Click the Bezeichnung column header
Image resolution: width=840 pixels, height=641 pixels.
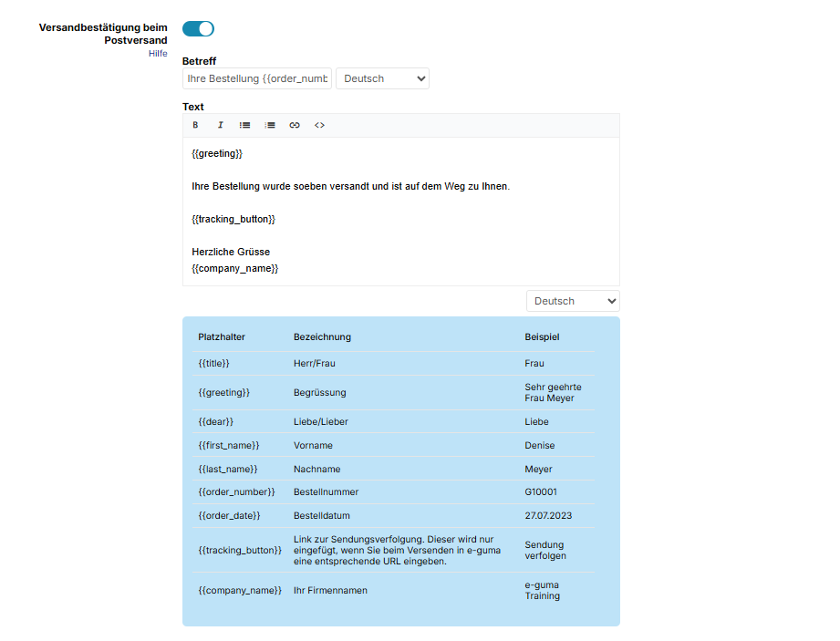[x=323, y=336]
